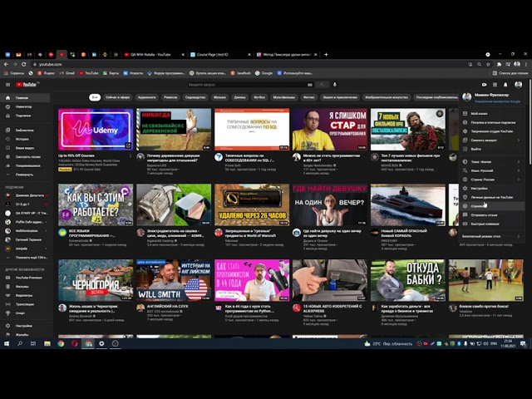Open Настройки at the sidebar bottom
532x399 pixels.
(x=26, y=326)
